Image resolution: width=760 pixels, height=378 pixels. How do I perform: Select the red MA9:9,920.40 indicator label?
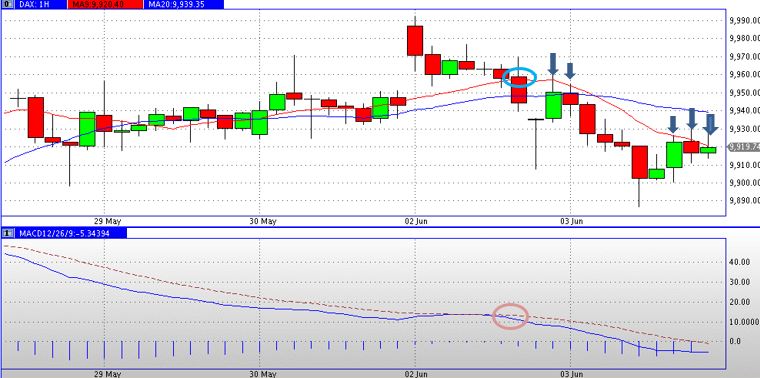[x=106, y=4]
